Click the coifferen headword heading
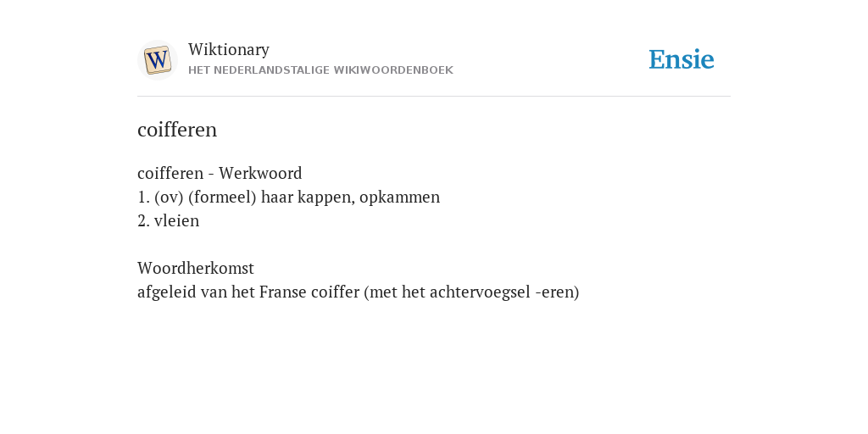Screen dimensions: 868x434 pos(177,130)
